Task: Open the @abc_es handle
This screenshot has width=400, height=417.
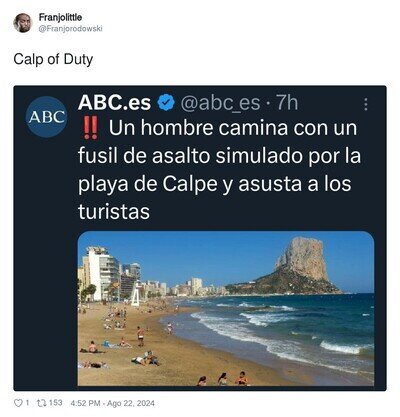Action: [x=220, y=103]
